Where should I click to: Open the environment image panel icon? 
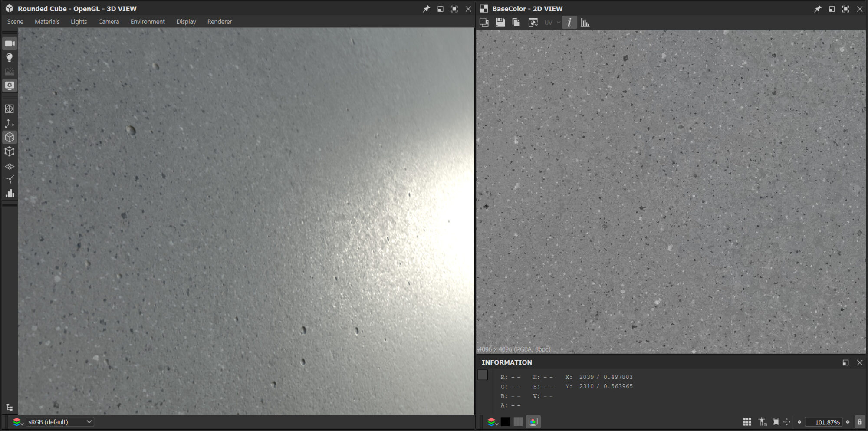tap(10, 71)
